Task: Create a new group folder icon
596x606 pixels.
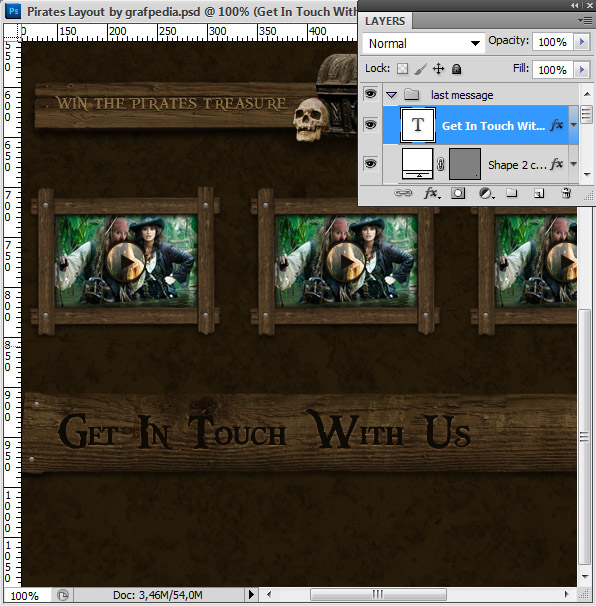Action: point(511,192)
